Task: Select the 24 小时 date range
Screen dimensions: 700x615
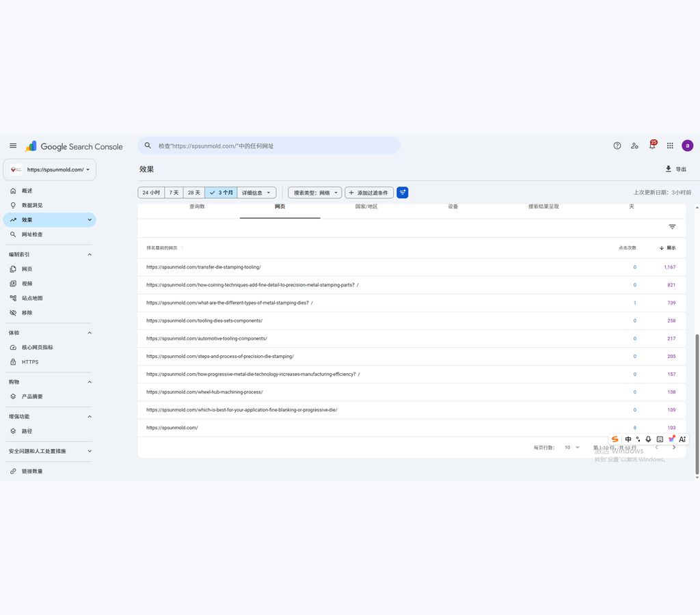Action: (x=151, y=192)
